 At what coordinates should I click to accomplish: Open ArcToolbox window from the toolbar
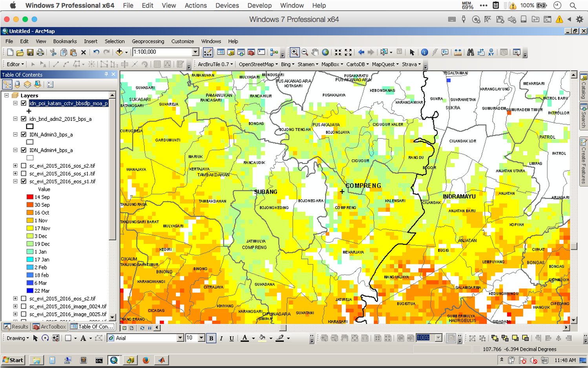click(251, 52)
